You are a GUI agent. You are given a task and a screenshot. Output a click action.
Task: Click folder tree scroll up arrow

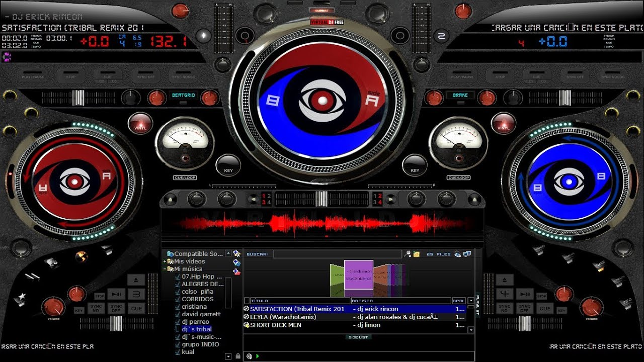[228, 254]
